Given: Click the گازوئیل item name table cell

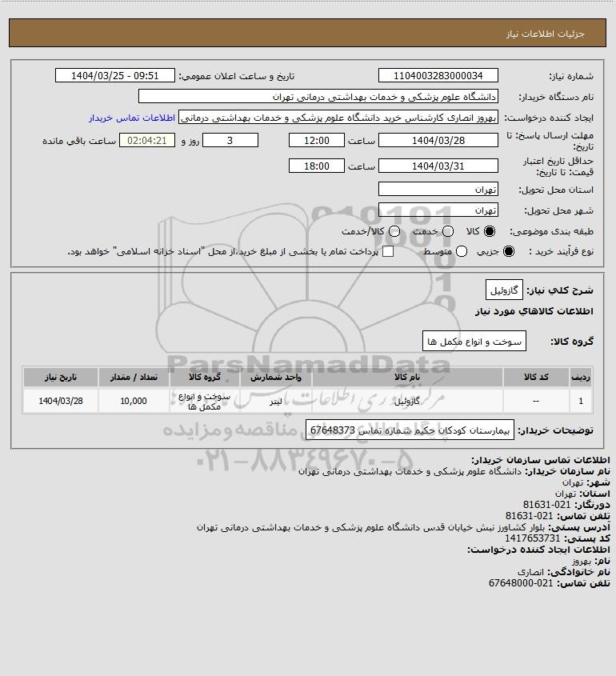Looking at the screenshot, I should point(407,401).
